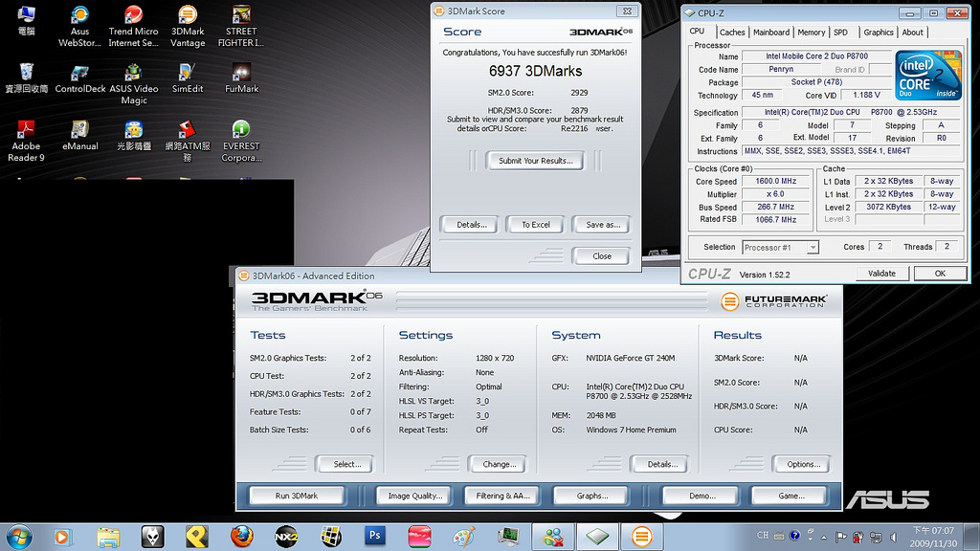This screenshot has width=980, height=551.
Task: Open the Recycle Bin desktop icon
Action: pos(26,78)
